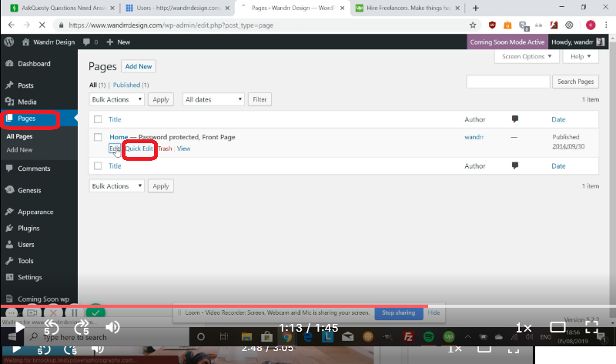Screen dimensions: 616x364
Task: Click the Filter button
Action: pyautogui.click(x=259, y=99)
